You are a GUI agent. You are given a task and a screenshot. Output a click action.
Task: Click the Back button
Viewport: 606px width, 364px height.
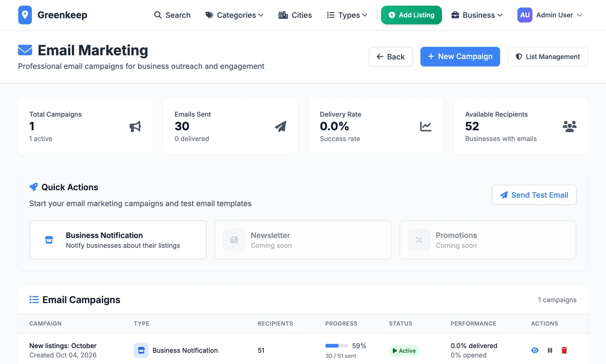(x=391, y=57)
